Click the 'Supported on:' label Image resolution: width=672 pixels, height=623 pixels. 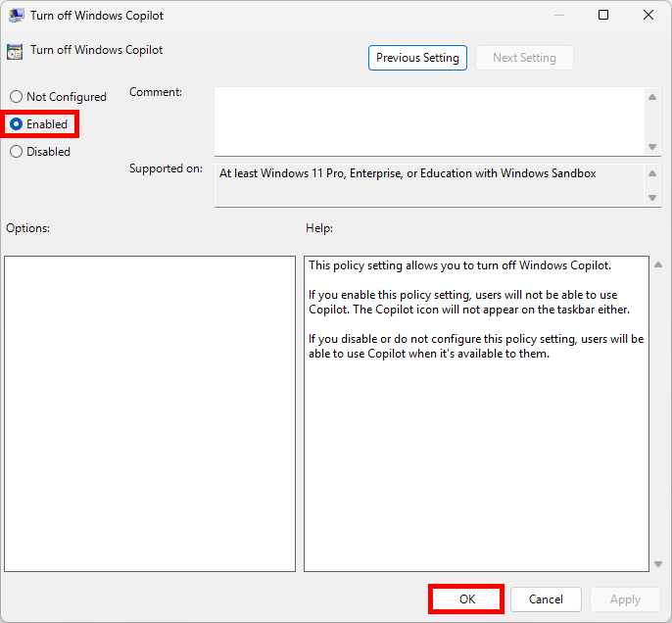pyautogui.click(x=166, y=168)
